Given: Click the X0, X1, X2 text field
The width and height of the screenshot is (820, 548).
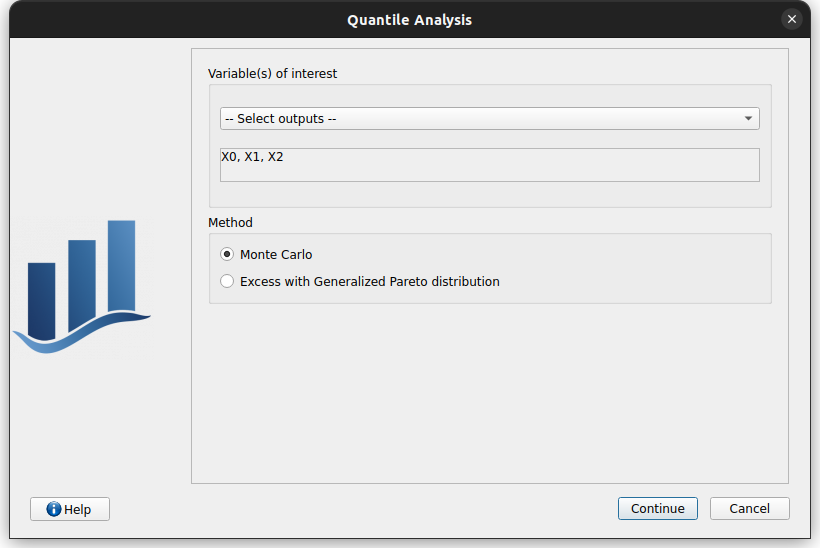Looking at the screenshot, I should pyautogui.click(x=489, y=165).
